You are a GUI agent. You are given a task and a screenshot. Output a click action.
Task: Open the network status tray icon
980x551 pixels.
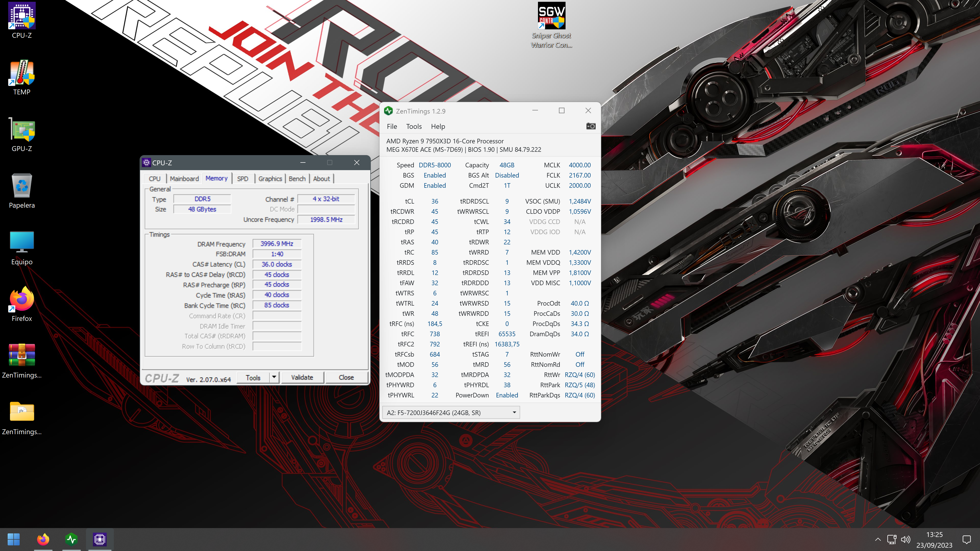coord(892,539)
